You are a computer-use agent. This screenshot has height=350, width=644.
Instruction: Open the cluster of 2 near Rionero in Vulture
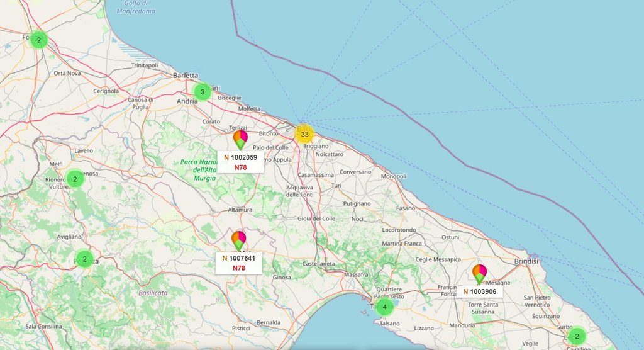coord(75,179)
